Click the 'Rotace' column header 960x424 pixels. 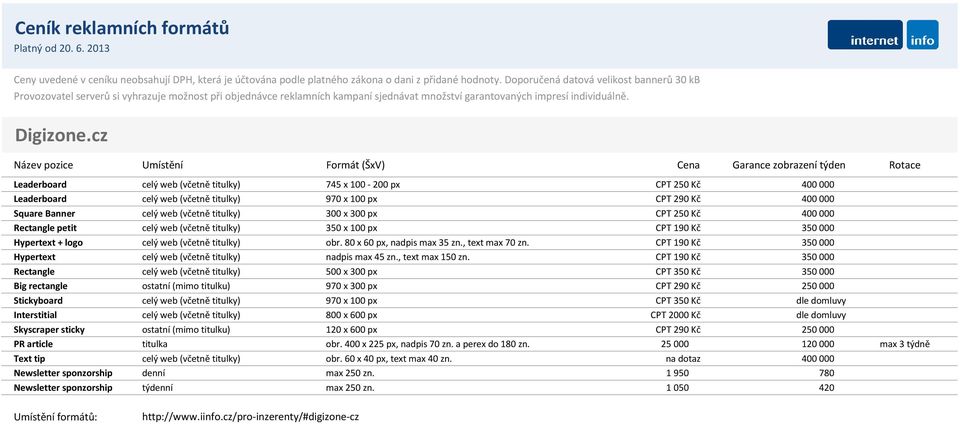904,165
